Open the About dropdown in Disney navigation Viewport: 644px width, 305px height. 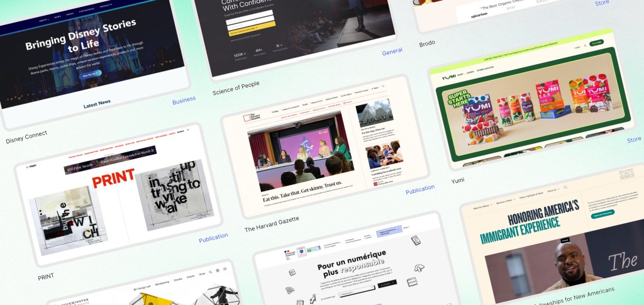[x=44, y=19]
